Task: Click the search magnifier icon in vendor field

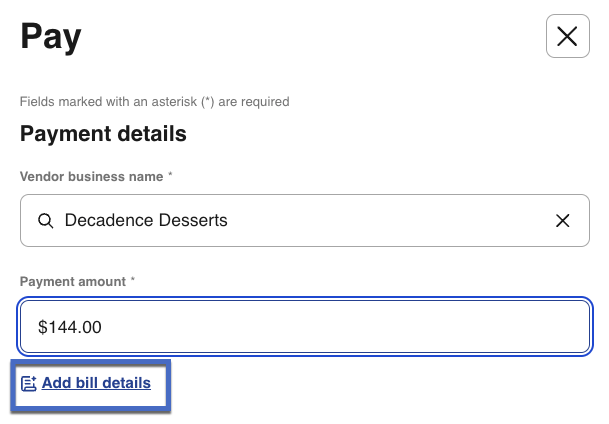Action: point(45,220)
